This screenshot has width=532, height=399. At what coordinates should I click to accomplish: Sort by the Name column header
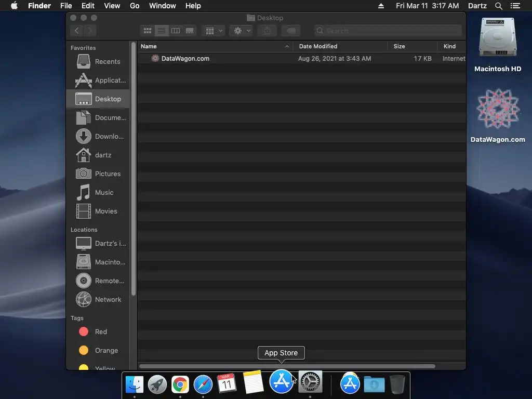click(x=216, y=46)
